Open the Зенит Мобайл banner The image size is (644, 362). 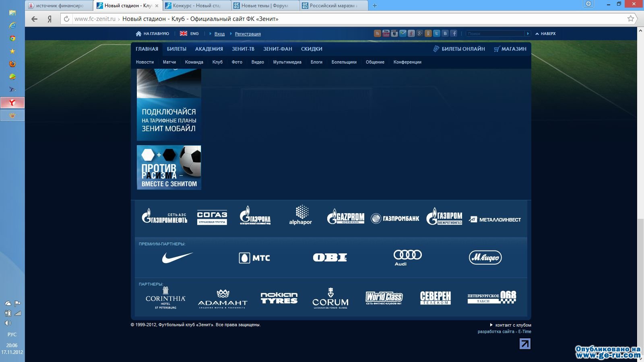(x=169, y=105)
